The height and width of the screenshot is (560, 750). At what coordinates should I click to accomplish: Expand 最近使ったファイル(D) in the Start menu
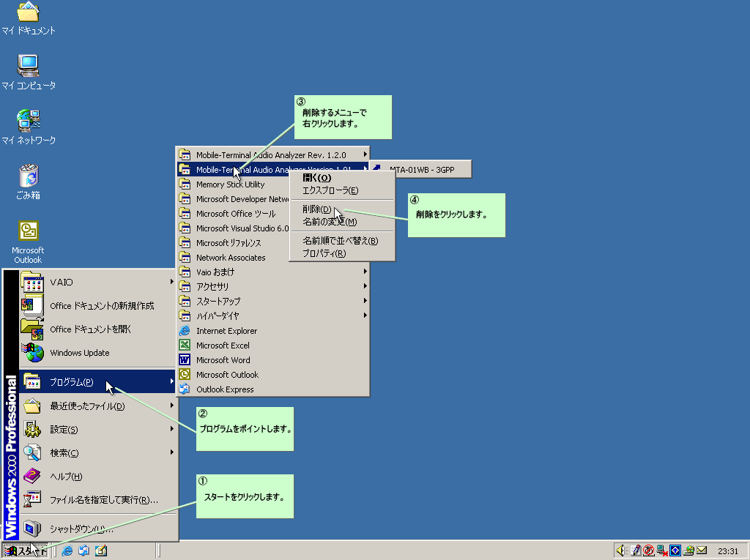coord(97,406)
